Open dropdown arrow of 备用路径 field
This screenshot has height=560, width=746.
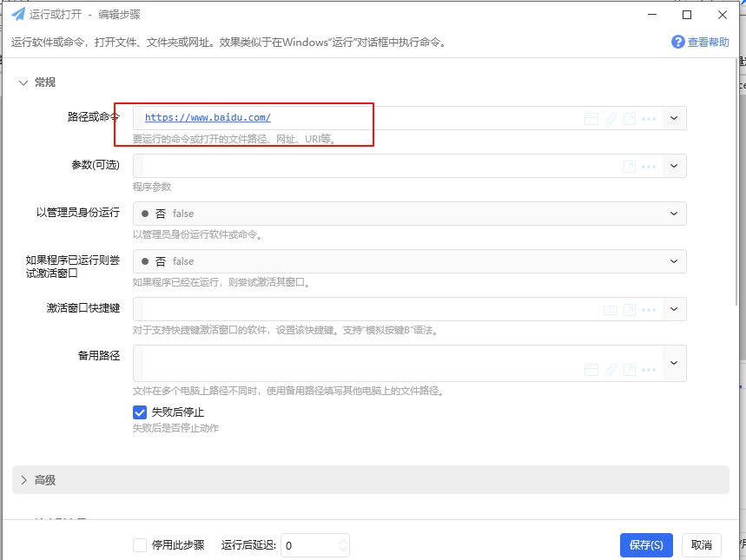[674, 363]
